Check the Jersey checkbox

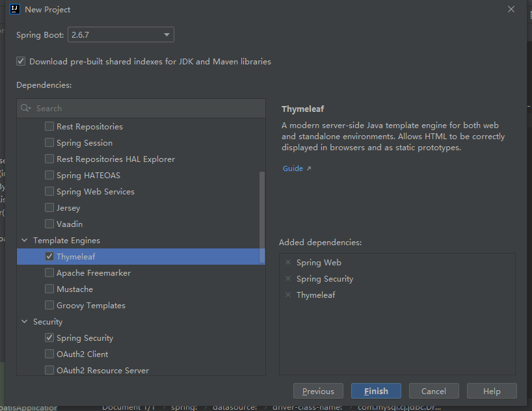(x=49, y=207)
